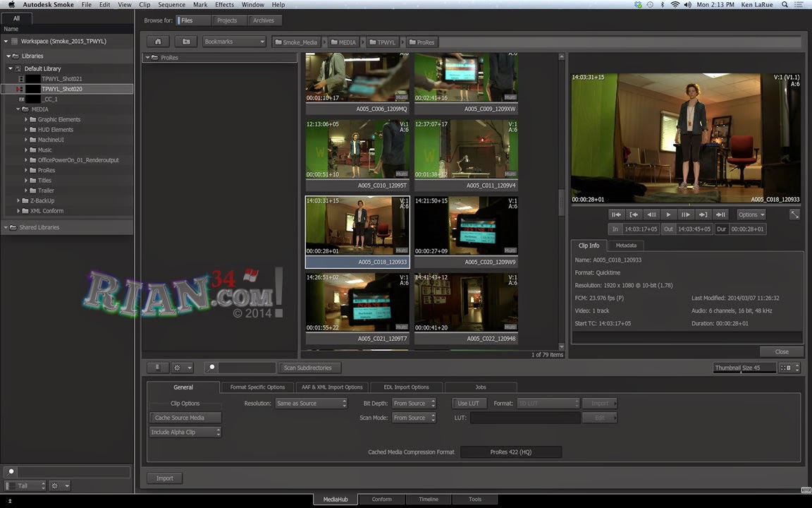Expand the Graphic Elements folder
Screen dimensions: 812x508
(26, 119)
